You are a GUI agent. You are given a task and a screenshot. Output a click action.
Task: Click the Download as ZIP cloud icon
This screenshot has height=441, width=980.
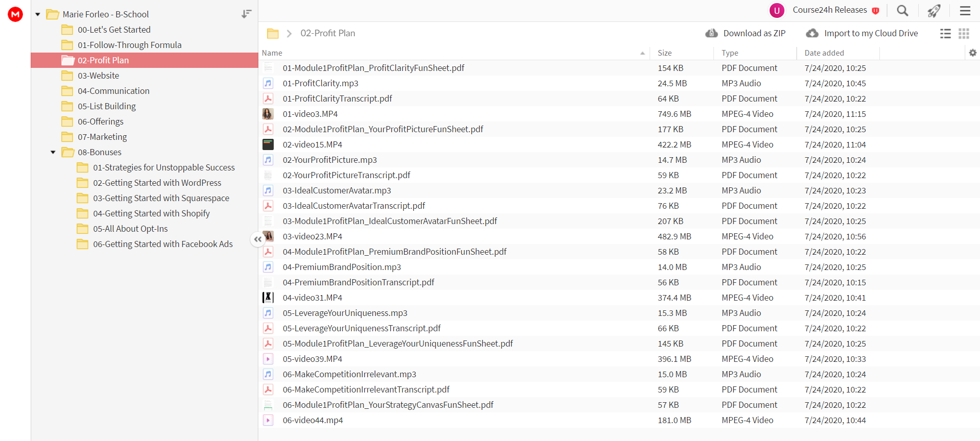click(711, 33)
